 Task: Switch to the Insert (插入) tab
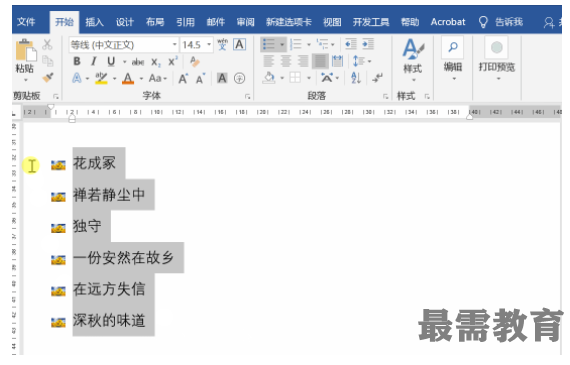(x=94, y=22)
